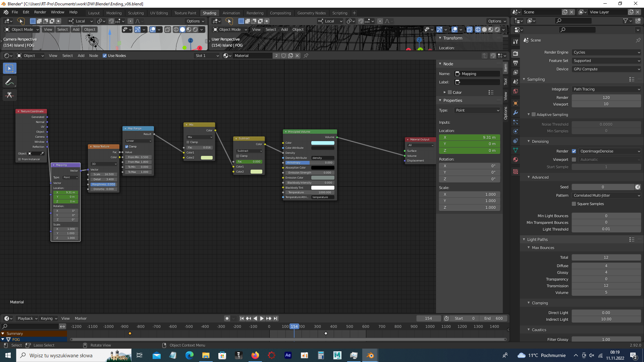
Task: Switch to the World properties tab
Action: [516, 92]
